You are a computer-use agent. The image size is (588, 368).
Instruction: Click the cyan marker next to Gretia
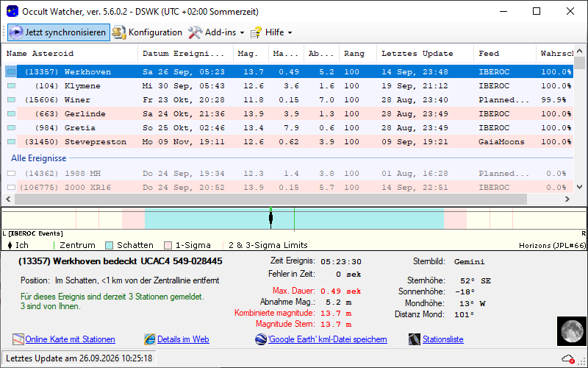(11, 127)
